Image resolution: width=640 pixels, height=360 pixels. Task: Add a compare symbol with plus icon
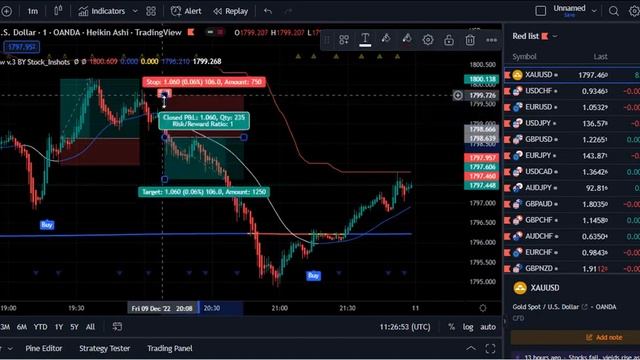6,11
